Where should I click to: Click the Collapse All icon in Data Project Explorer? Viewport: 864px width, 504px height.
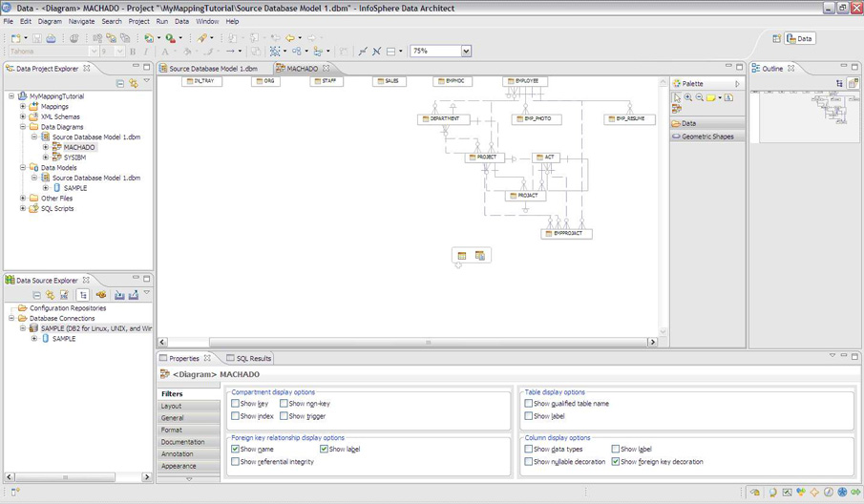(120, 83)
